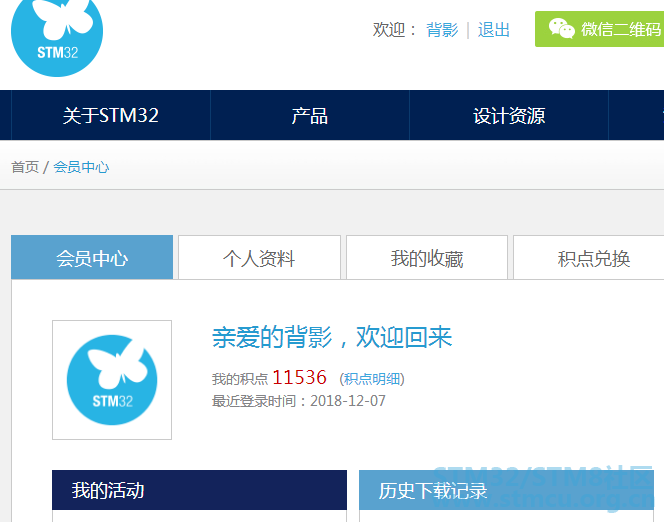Viewport: 664px width, 522px height.
Task: Select the 会员中心 tab
Action: pyautogui.click(x=92, y=257)
